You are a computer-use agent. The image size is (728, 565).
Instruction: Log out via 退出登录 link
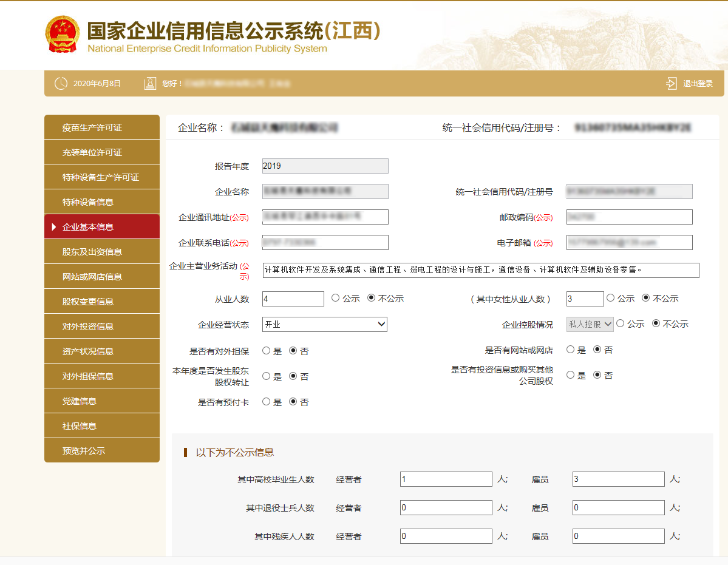point(698,84)
